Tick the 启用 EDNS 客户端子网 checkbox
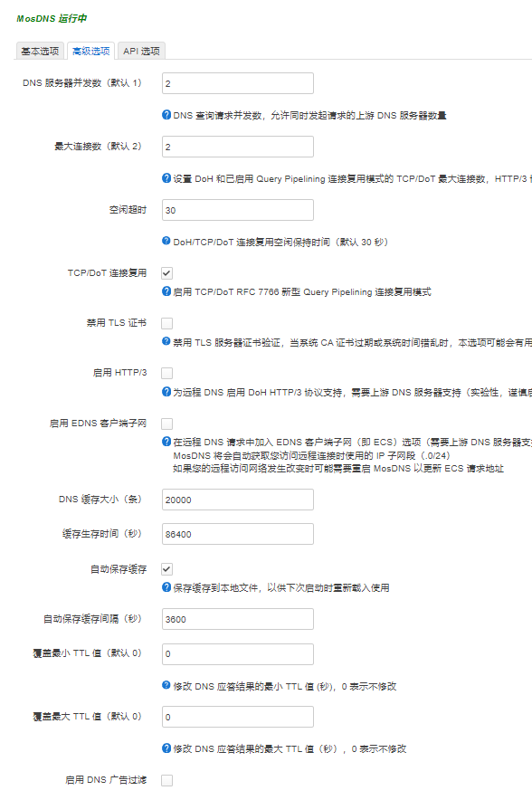This screenshot has width=532, height=800. click(x=166, y=424)
